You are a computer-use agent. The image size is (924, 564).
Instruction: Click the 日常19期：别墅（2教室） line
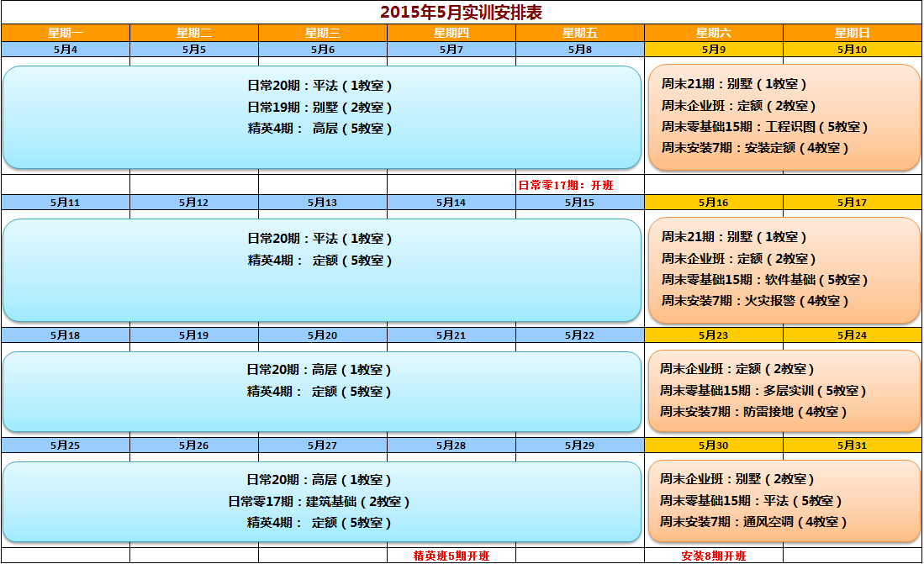point(319,108)
